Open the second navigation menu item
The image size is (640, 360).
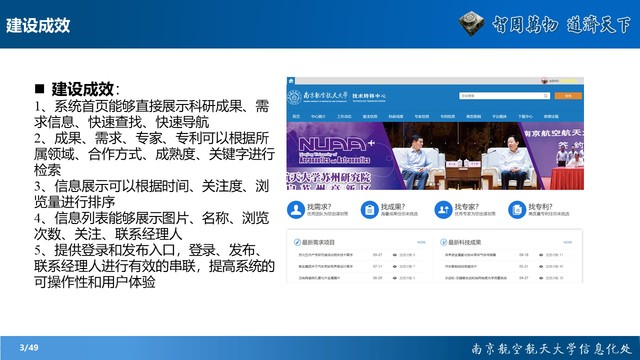(318, 117)
